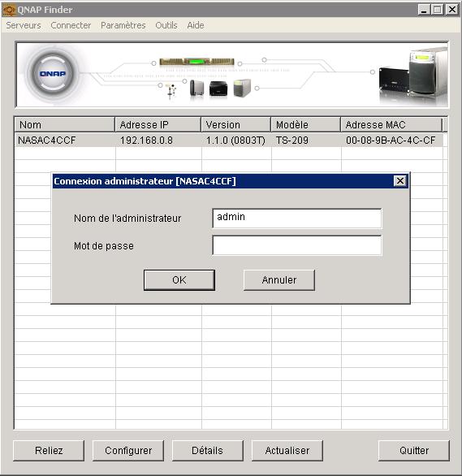Sort by the Adresse MAC column header
The width and height of the screenshot is (462, 476).
coord(391,125)
